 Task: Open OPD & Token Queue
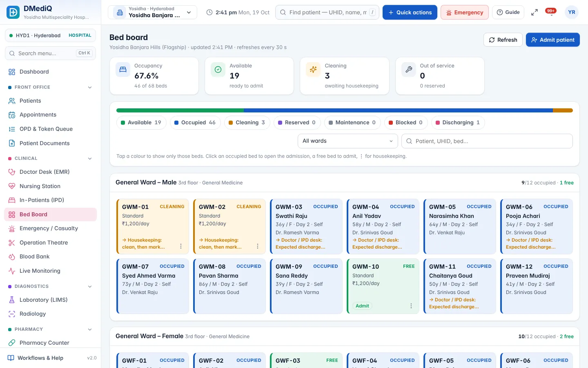point(50,129)
